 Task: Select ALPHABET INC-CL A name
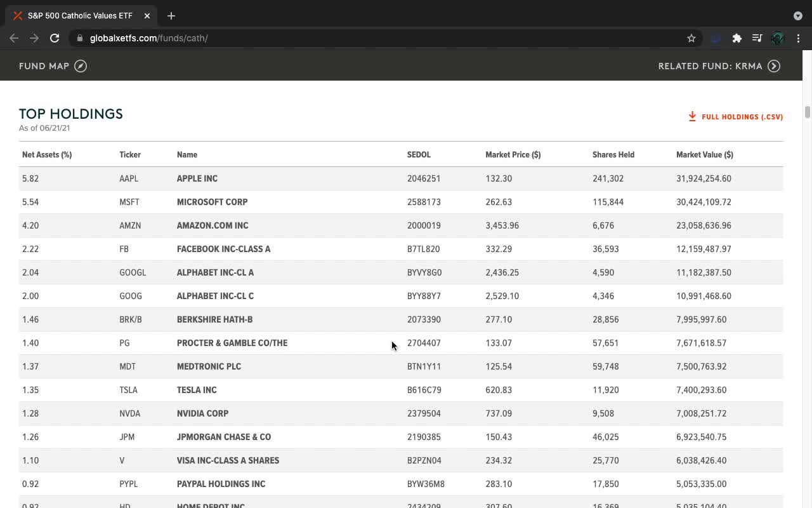(x=215, y=272)
